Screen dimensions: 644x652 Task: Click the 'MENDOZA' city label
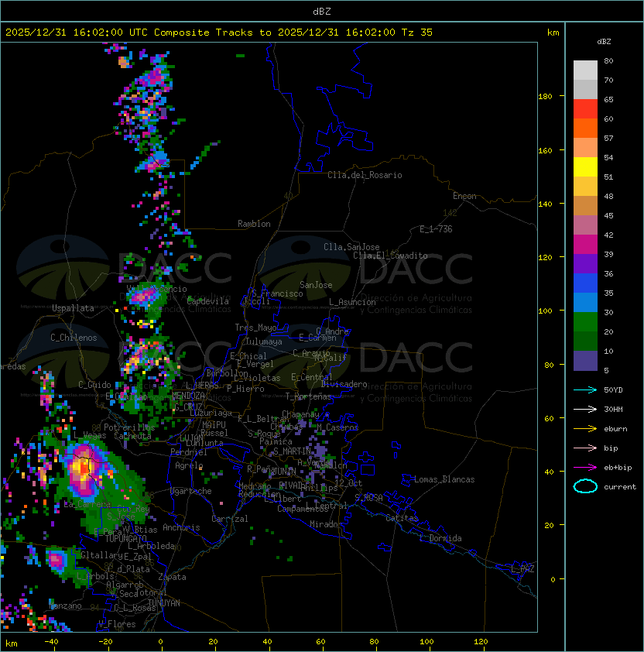pyautogui.click(x=188, y=395)
